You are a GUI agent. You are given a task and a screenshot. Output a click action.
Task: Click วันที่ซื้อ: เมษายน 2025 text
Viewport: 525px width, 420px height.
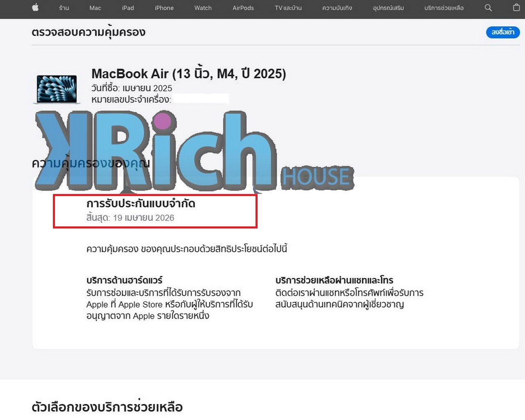coord(132,88)
